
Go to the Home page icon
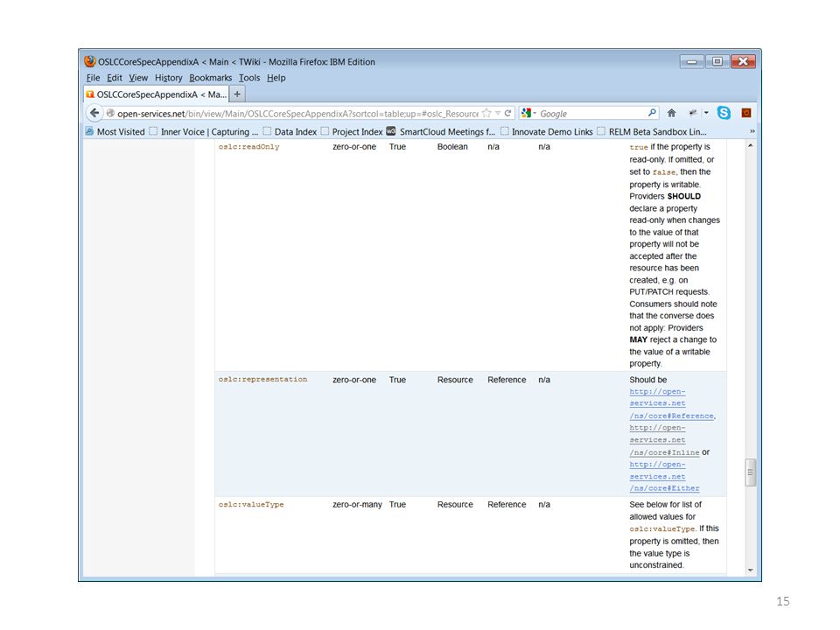click(x=671, y=113)
